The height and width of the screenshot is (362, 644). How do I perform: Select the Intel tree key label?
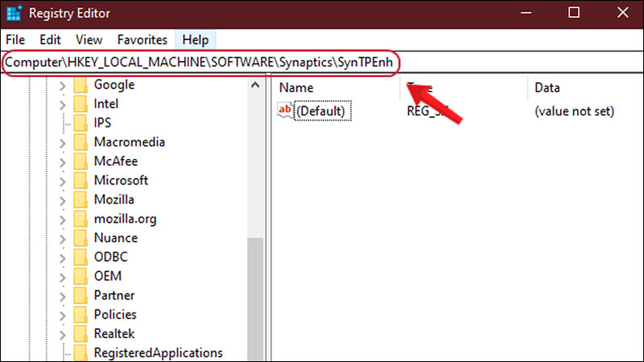coord(106,104)
